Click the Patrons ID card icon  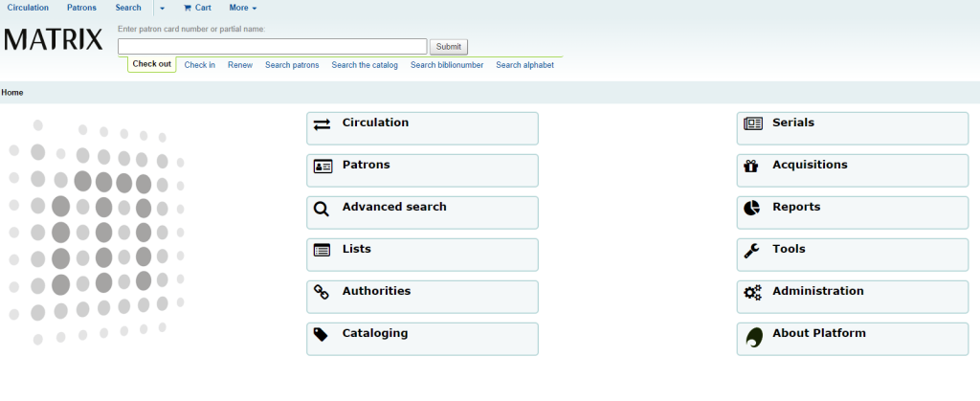tap(323, 167)
